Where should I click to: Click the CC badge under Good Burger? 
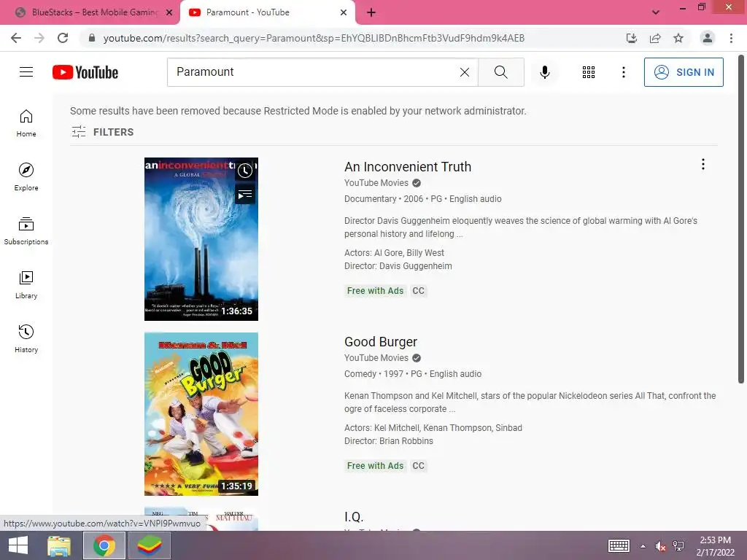(x=418, y=466)
